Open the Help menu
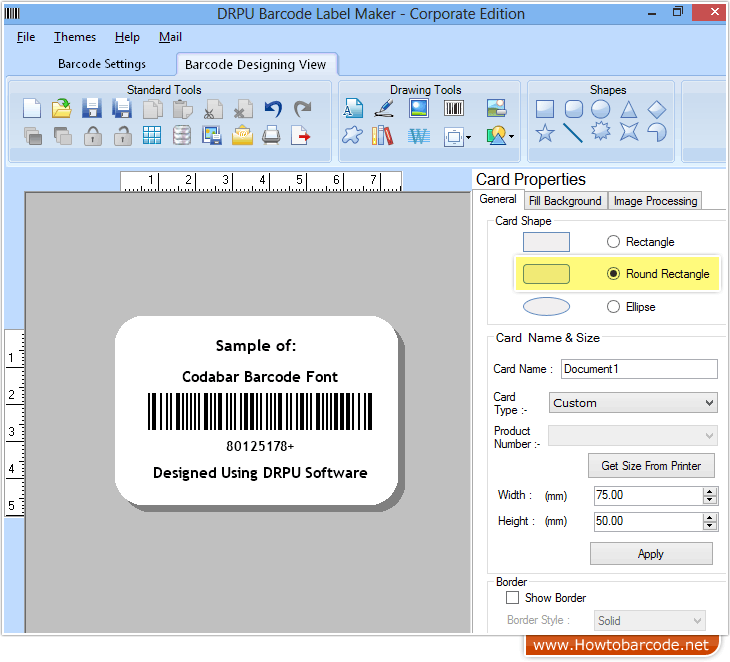Screen dimensions: 730x662 (127, 37)
